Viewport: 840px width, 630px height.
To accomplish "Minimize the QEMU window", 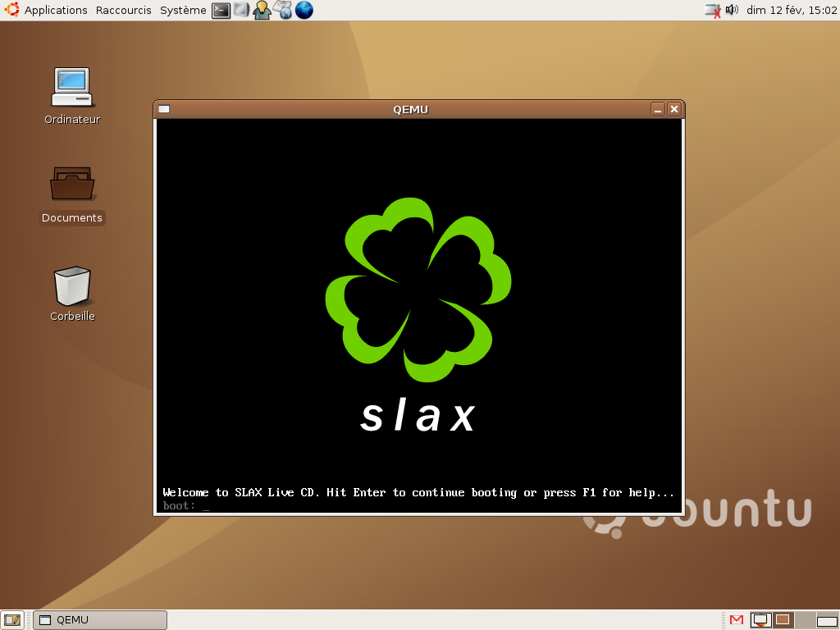I will (658, 109).
